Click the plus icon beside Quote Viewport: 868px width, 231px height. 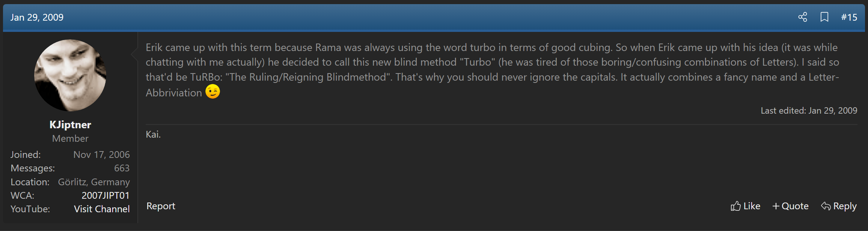(x=776, y=206)
